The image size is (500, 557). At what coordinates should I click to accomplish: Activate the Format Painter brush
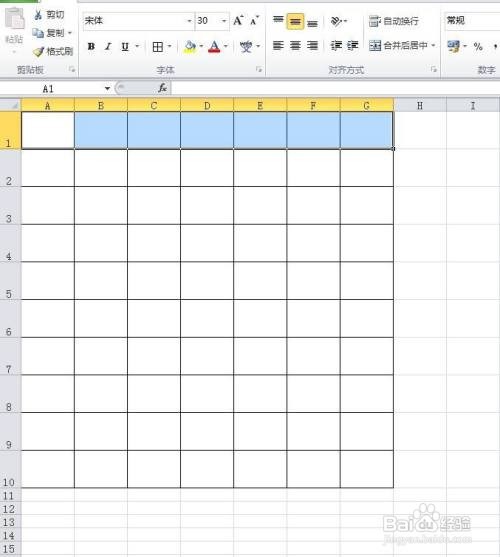pos(53,52)
